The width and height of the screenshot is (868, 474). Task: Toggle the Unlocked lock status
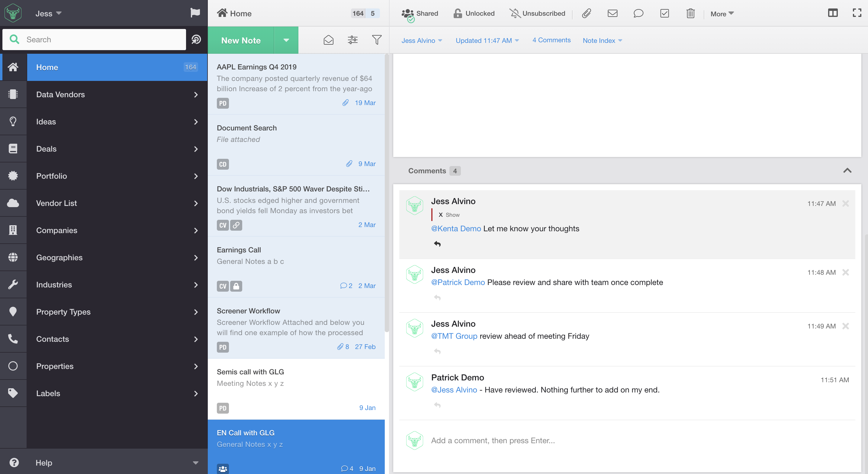coord(474,14)
